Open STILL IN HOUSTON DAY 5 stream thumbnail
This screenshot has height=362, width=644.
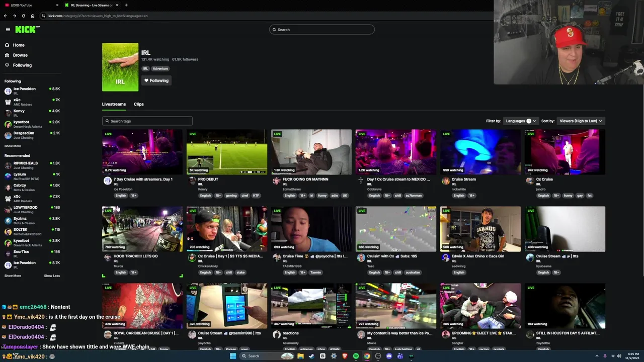pos(565,306)
